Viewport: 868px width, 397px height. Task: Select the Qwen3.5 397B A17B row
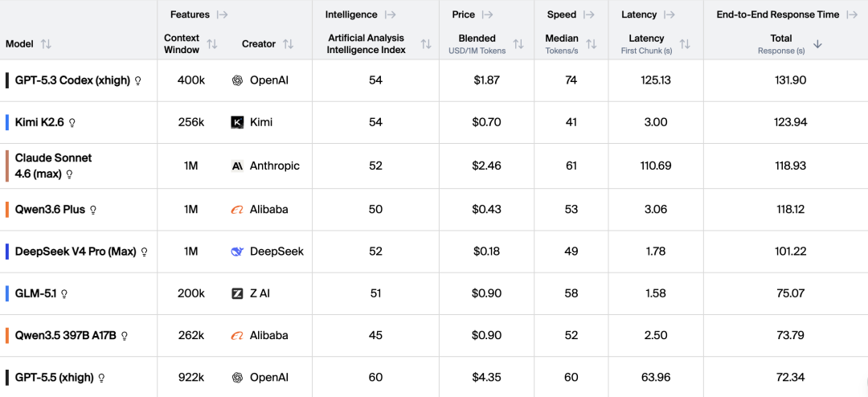pyautogui.click(x=434, y=336)
